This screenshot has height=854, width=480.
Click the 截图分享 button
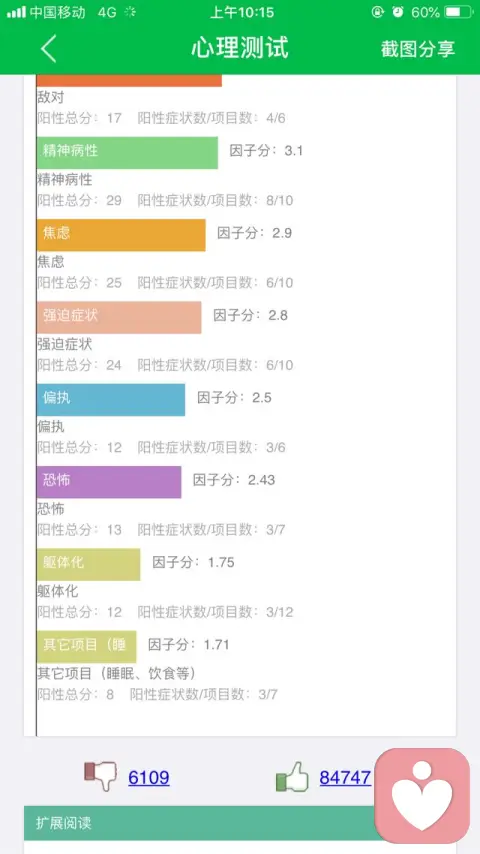418,49
